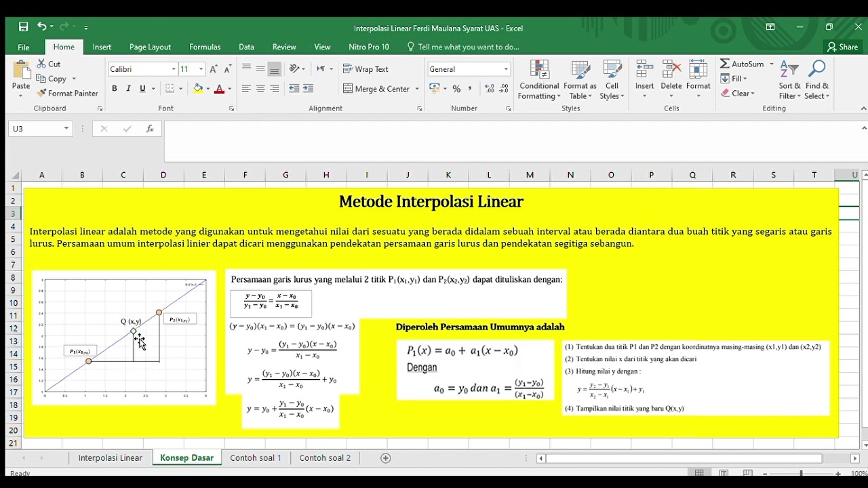Click the Increase Indent icon
The width and height of the screenshot is (868, 488).
tap(308, 89)
